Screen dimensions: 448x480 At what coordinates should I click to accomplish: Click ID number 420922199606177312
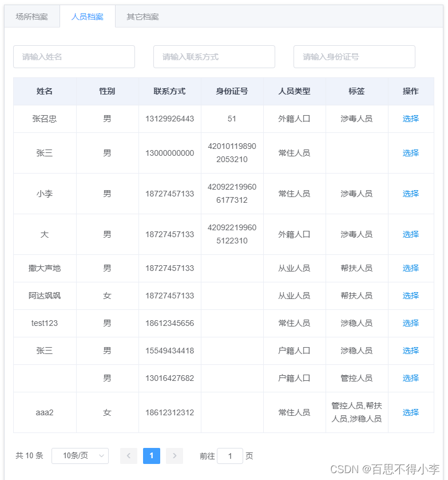click(232, 194)
